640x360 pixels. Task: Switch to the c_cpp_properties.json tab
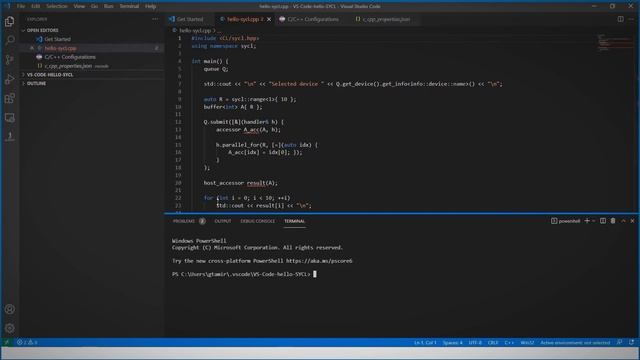(386, 19)
